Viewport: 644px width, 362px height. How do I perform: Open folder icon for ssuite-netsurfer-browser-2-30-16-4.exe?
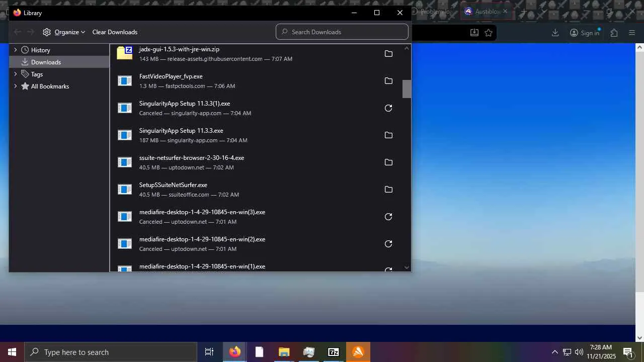(x=388, y=162)
